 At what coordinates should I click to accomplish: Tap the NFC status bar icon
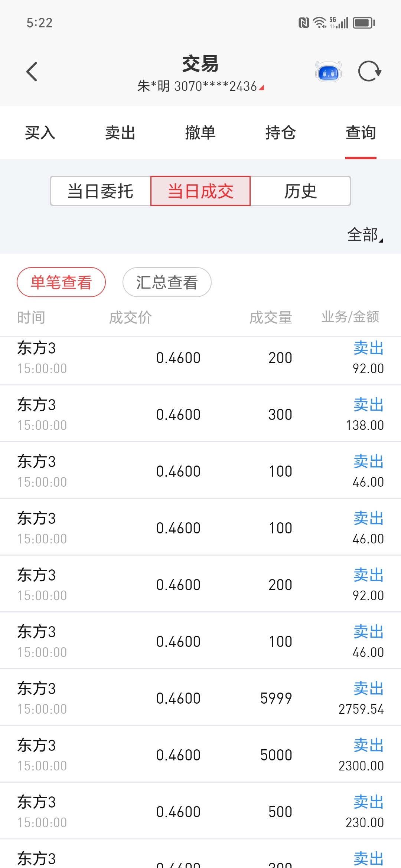(304, 23)
